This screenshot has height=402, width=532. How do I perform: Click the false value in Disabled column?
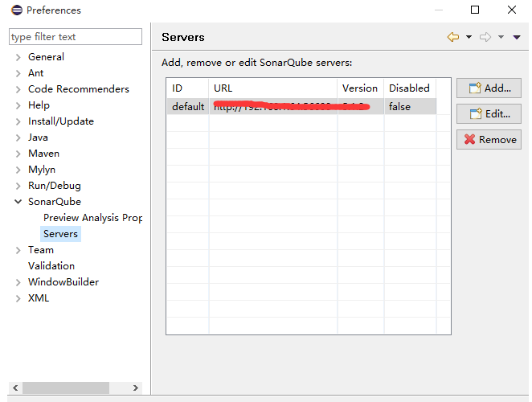coord(399,107)
